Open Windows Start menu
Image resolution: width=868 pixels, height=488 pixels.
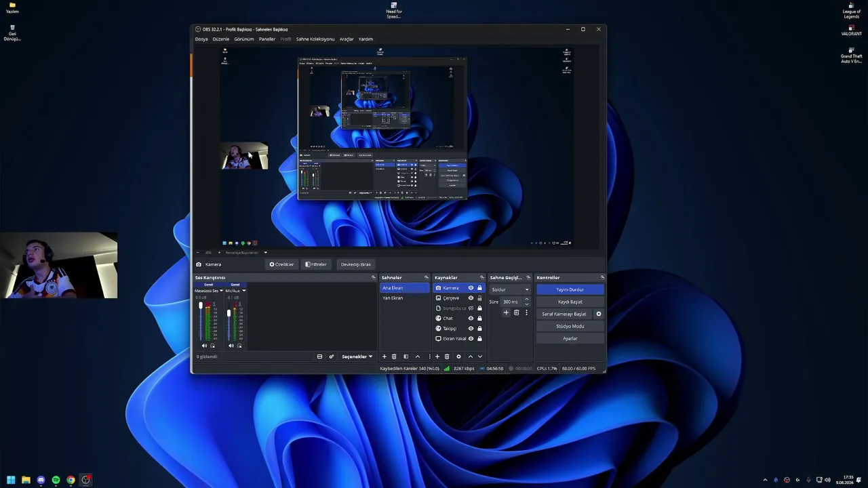point(11,480)
